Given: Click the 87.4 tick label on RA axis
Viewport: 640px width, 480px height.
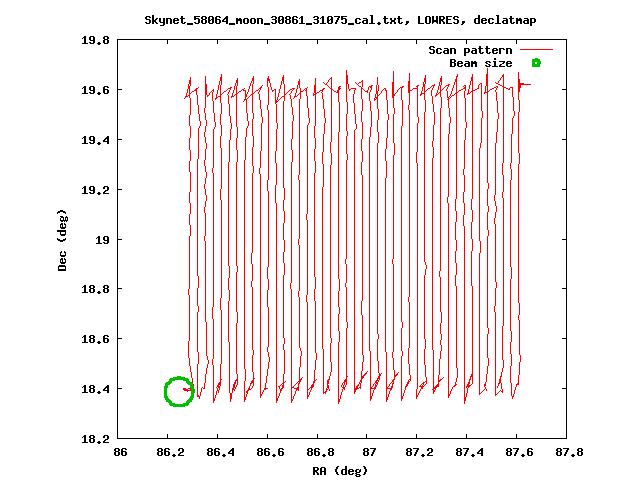Looking at the screenshot, I should tap(469, 452).
